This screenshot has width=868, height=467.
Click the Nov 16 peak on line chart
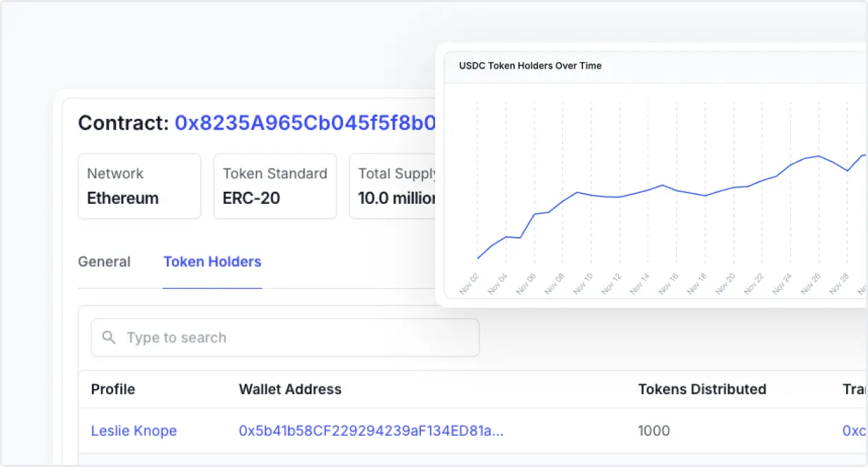pyautogui.click(x=662, y=185)
